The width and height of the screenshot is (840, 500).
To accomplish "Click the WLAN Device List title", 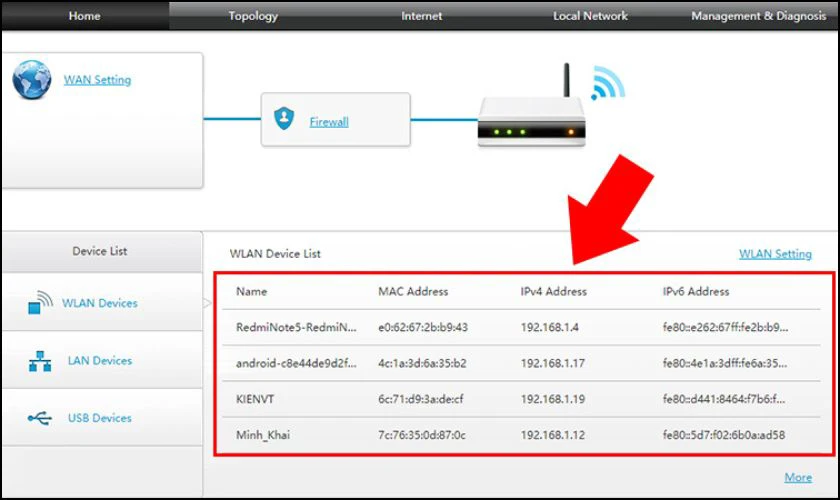I will point(275,253).
